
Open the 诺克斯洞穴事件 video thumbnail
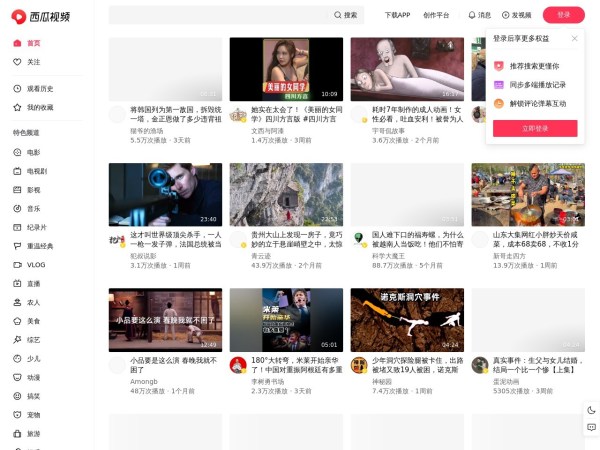[407, 319]
